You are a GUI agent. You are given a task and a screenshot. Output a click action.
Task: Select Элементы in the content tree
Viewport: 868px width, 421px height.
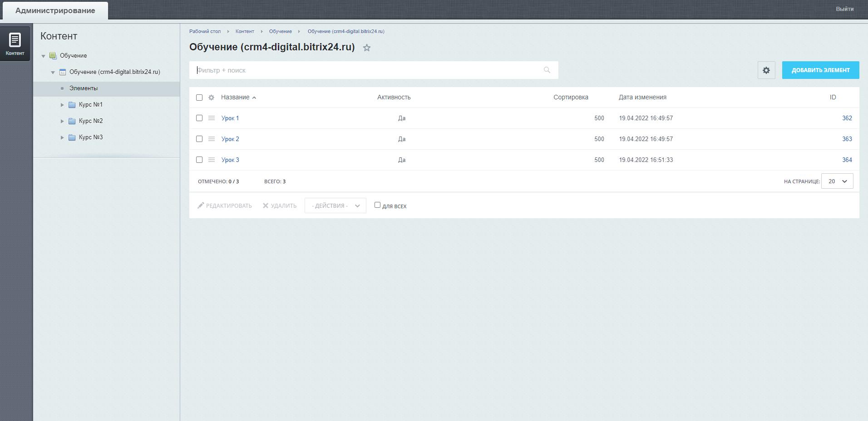[84, 88]
